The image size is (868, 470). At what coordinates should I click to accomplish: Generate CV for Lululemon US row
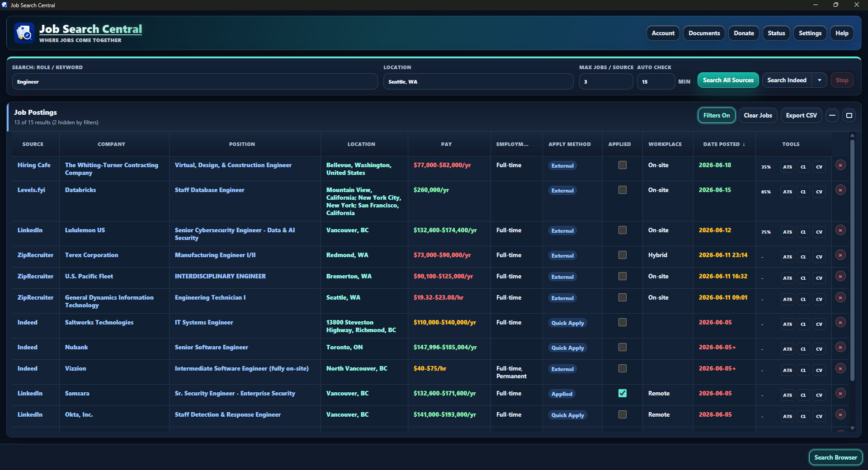819,232
